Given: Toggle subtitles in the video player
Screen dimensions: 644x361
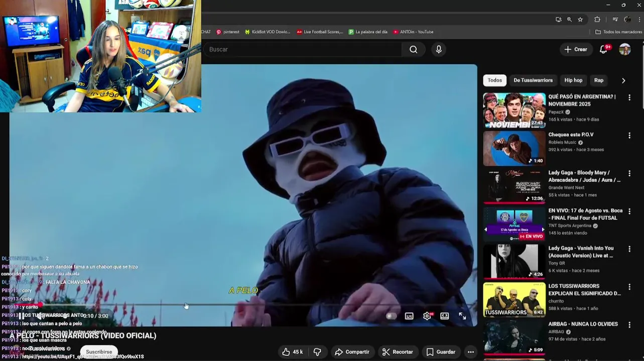Looking at the screenshot, I should (409, 316).
